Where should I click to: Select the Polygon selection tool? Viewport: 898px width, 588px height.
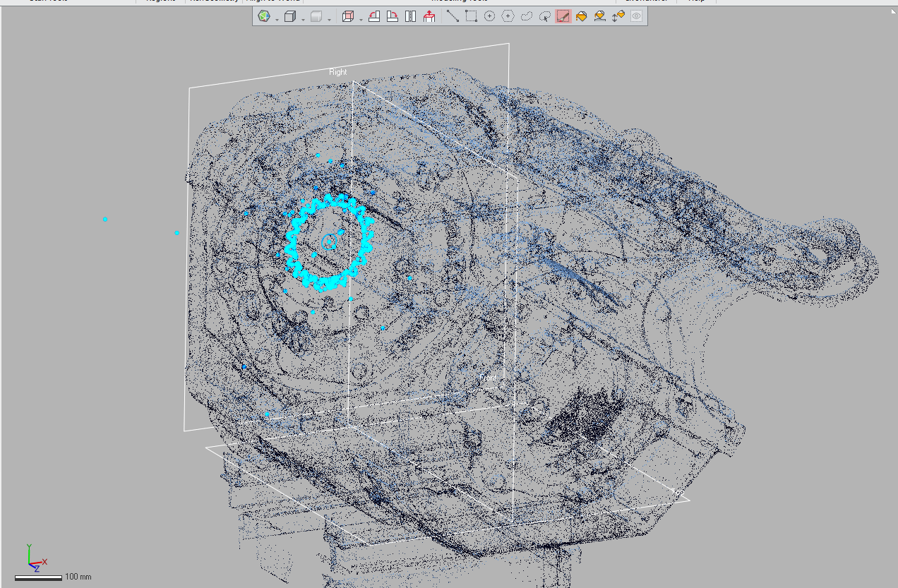508,16
